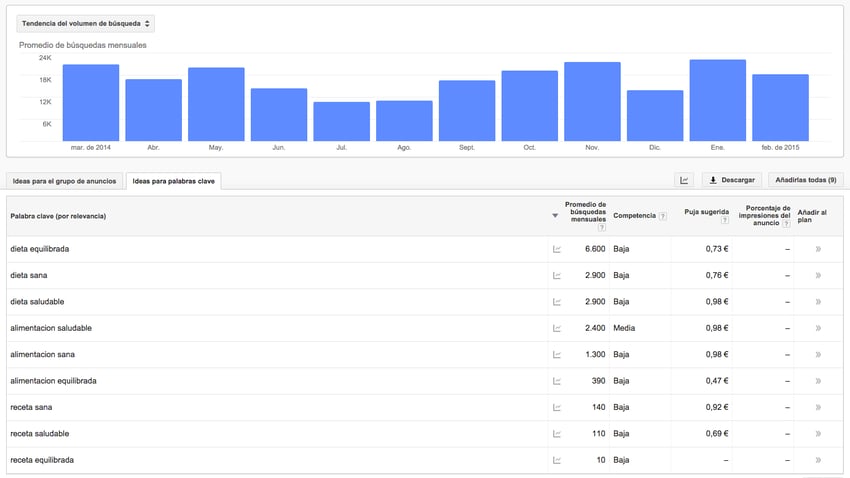Click the Ene. chart bar
The width and height of the screenshot is (850, 478).
pyautogui.click(x=718, y=100)
